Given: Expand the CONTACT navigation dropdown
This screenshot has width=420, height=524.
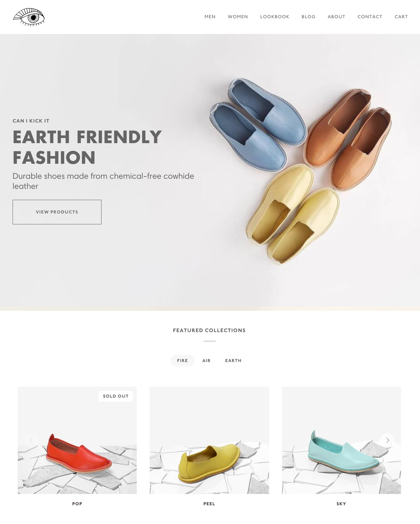Looking at the screenshot, I should pos(370,17).
